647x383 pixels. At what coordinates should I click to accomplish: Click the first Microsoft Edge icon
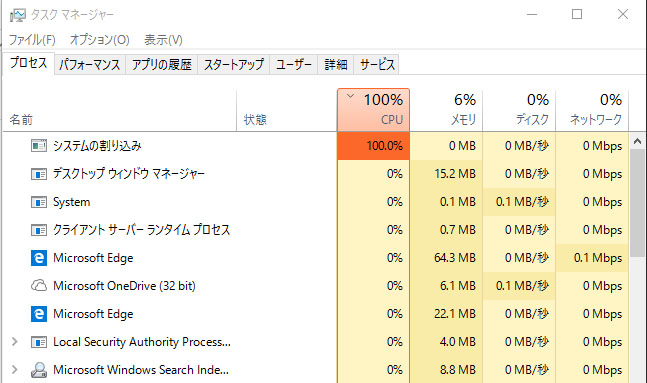tap(39, 258)
